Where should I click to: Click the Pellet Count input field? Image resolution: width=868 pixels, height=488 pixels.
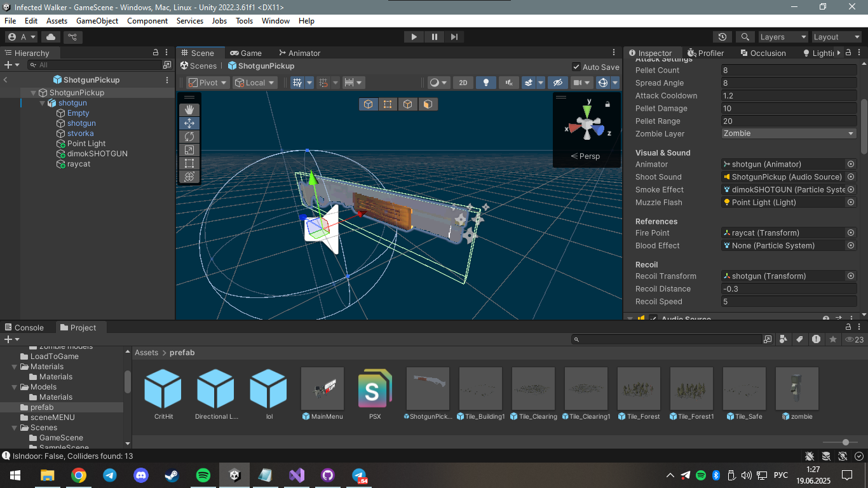pyautogui.click(x=789, y=71)
